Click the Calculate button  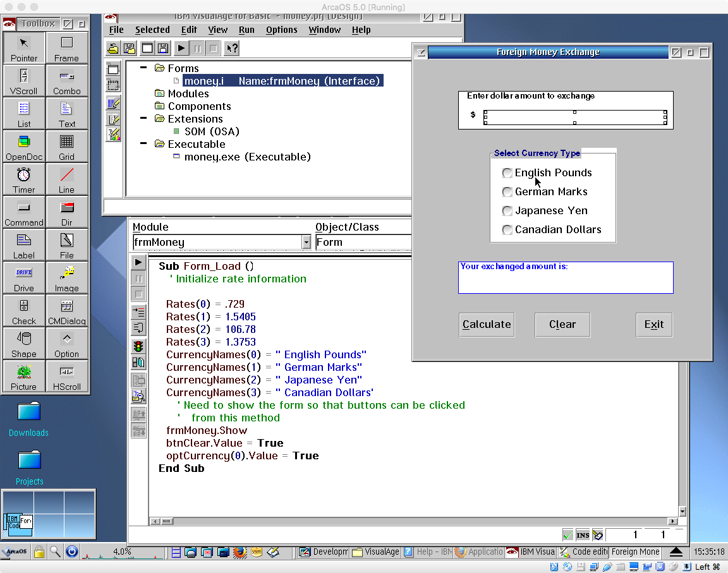pyautogui.click(x=487, y=325)
